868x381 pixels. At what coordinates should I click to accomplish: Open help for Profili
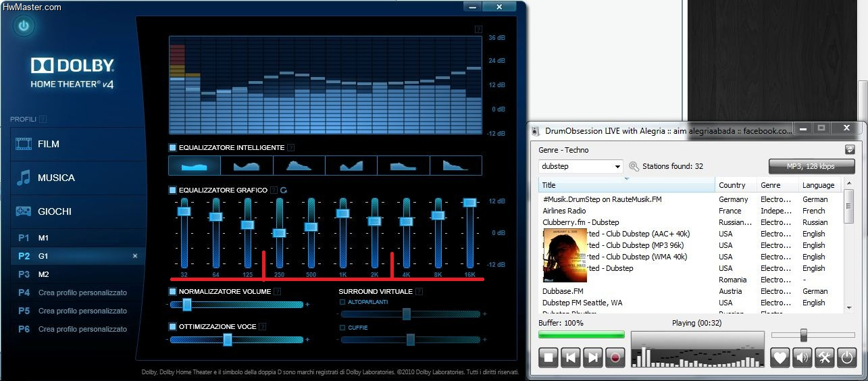tap(43, 120)
